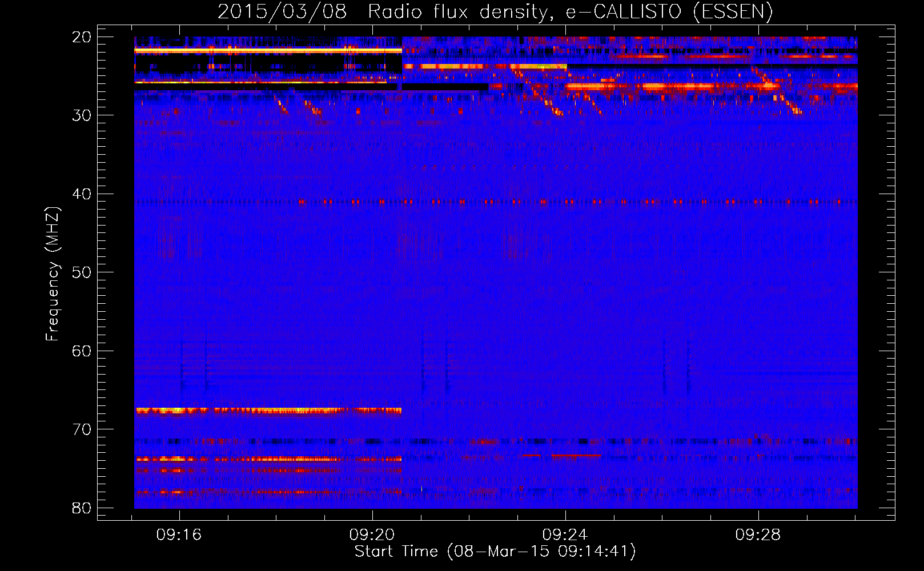924x571 pixels.
Task: Click the frequency label 70
Action: coord(82,429)
